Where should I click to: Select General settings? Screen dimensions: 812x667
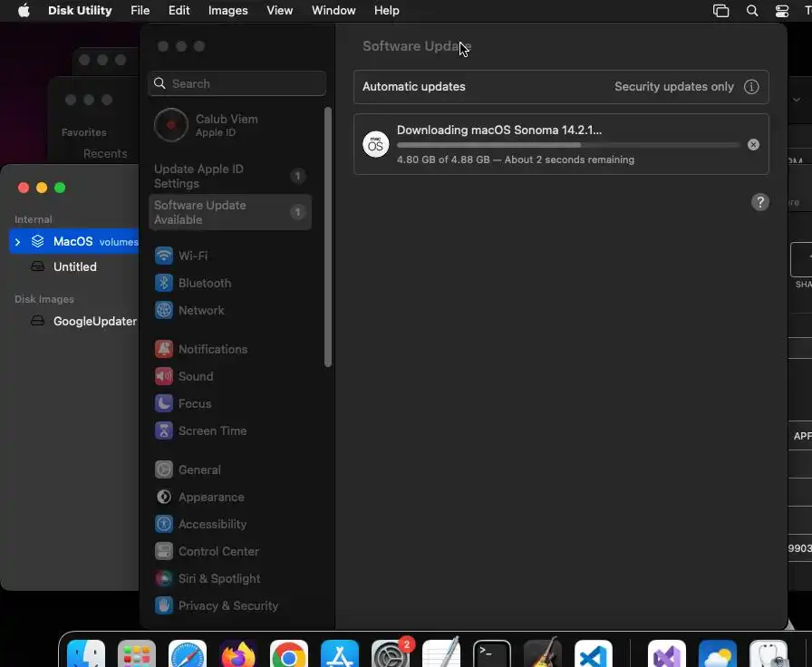point(188,469)
